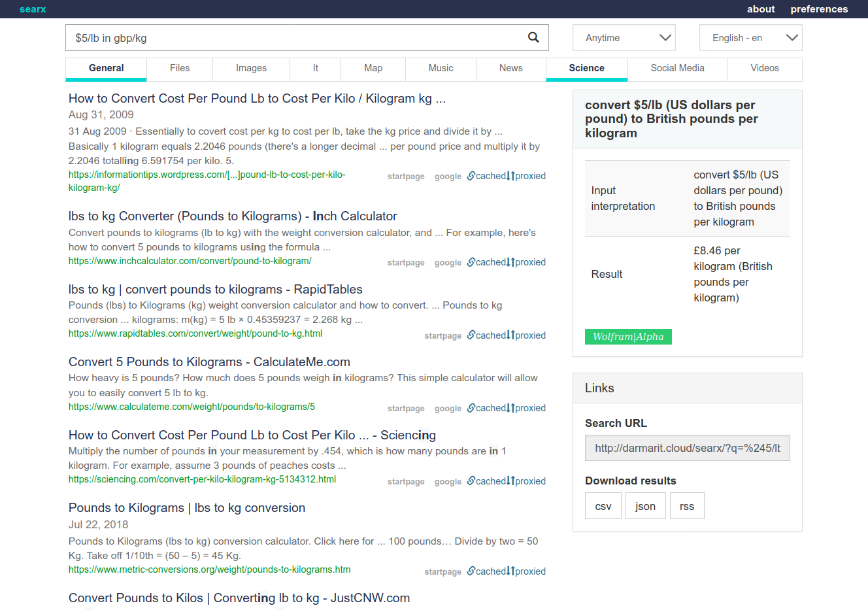Screen dimensions: 868x610
Task: Click the informationtips.wordpress.com green URL
Action: [207, 181]
